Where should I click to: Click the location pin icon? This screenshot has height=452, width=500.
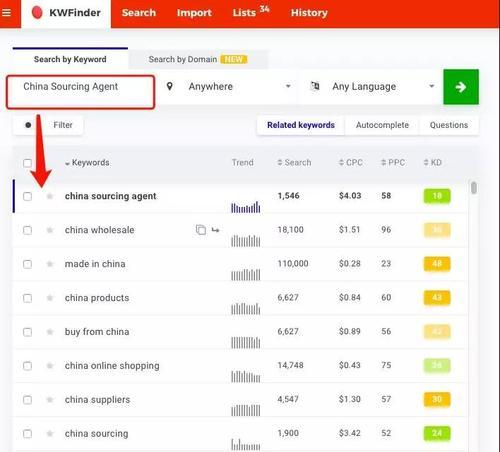coord(170,86)
